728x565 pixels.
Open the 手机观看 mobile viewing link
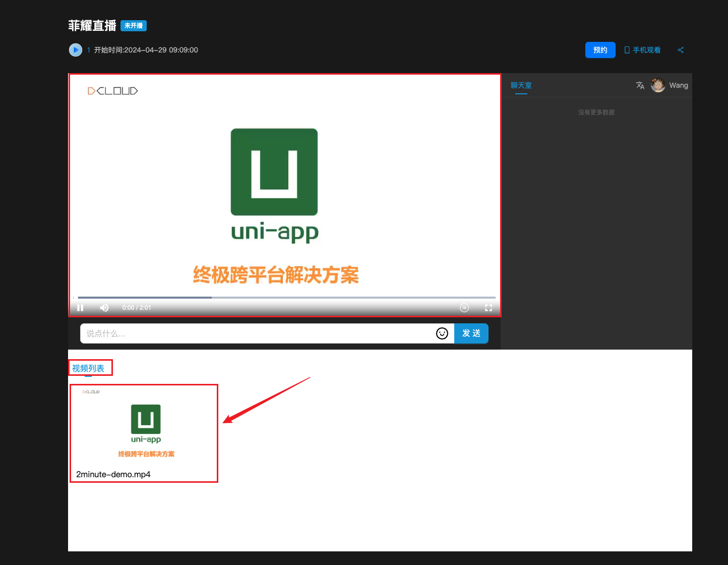point(643,50)
